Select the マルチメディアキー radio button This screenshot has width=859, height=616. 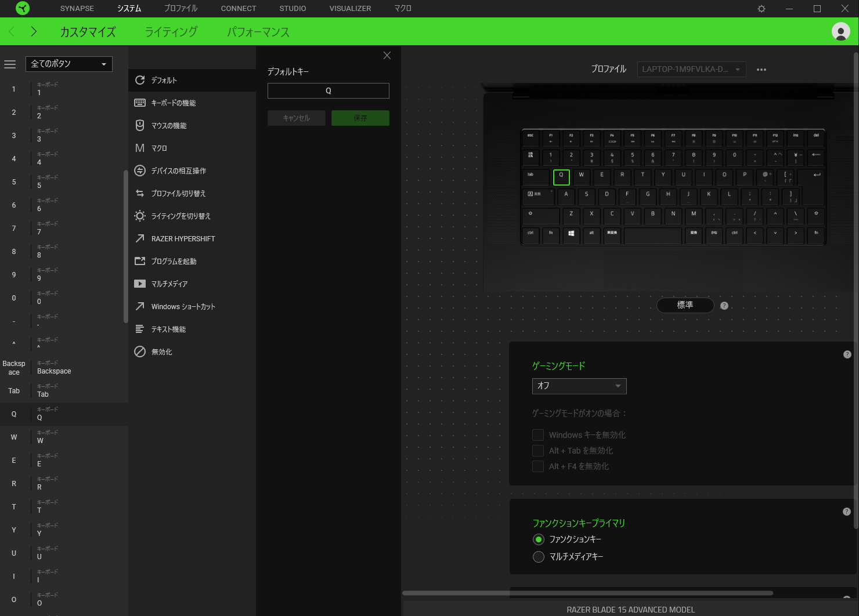(539, 557)
